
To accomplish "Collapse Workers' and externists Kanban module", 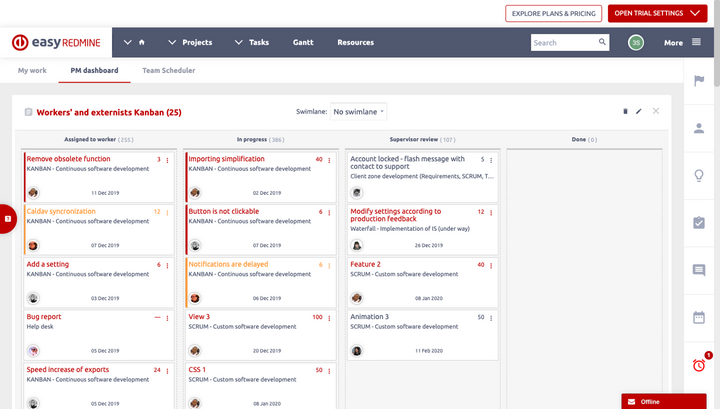I will [x=28, y=113].
